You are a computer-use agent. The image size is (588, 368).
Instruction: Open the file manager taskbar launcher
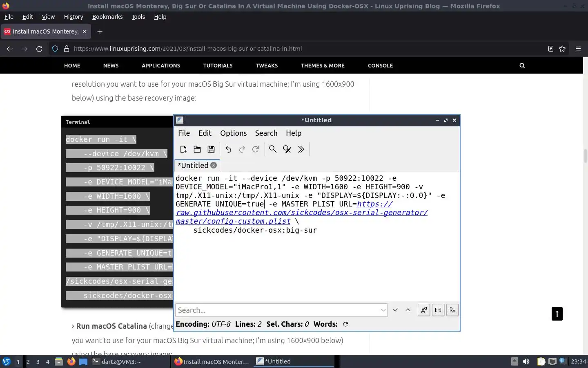click(x=59, y=361)
